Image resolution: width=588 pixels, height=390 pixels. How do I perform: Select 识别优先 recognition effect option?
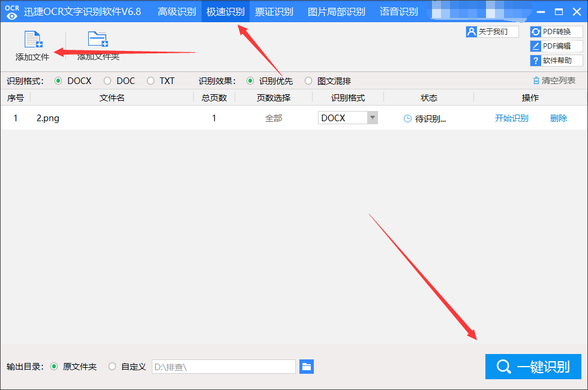tap(250, 81)
